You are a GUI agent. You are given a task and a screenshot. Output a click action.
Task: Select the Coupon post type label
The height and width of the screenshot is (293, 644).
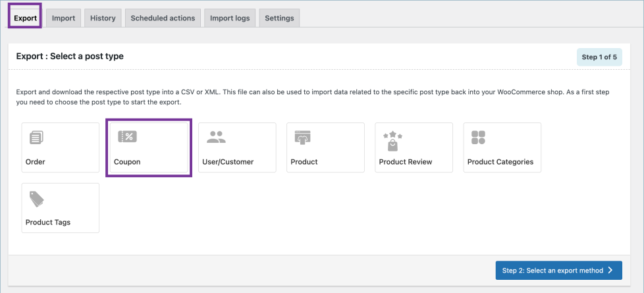coord(127,161)
